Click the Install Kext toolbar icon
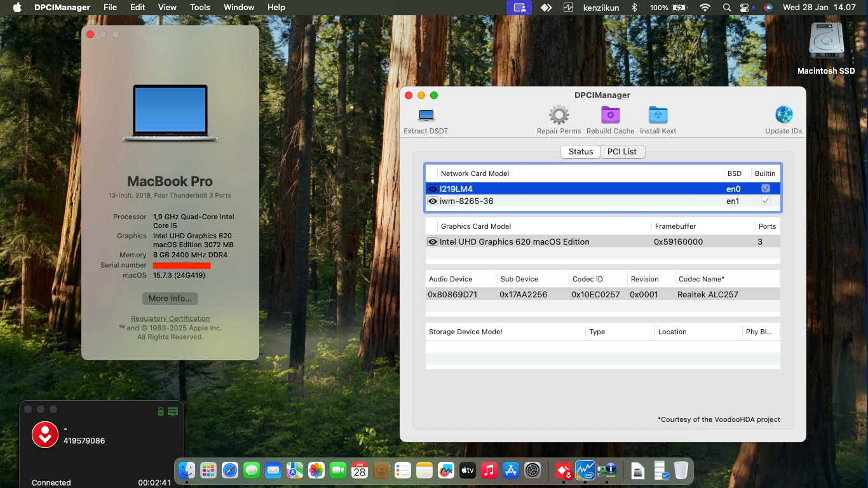The image size is (868, 488). click(658, 115)
